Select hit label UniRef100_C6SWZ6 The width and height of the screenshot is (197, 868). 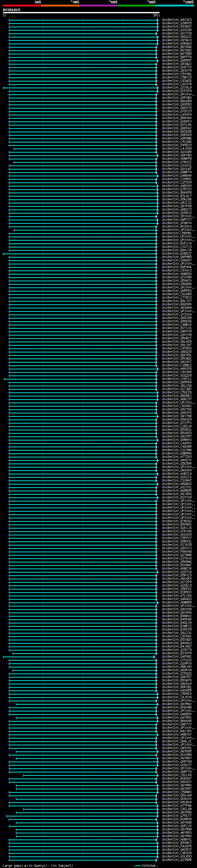[177, 81]
